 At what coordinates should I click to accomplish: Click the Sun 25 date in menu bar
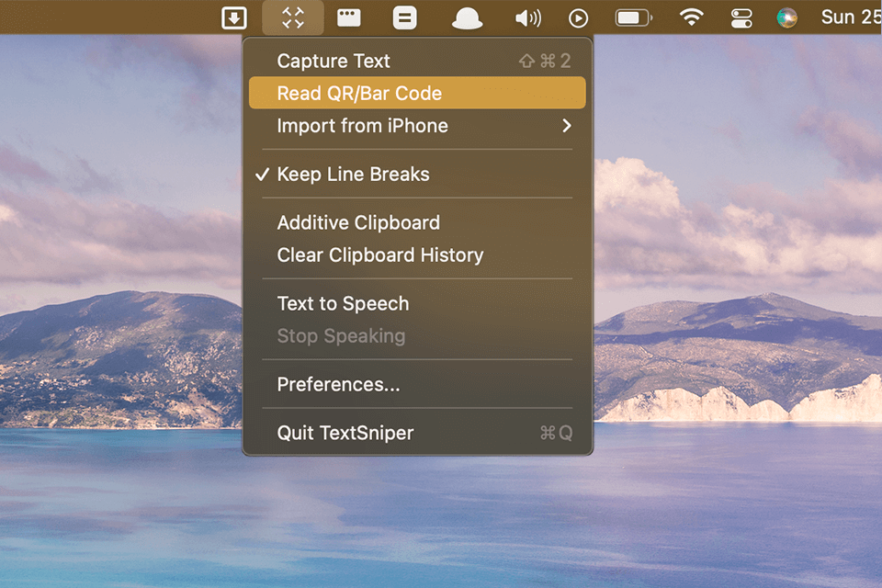click(851, 17)
